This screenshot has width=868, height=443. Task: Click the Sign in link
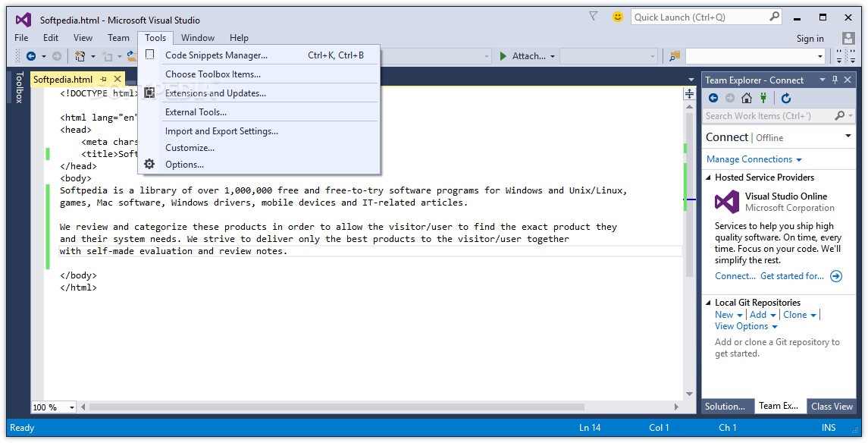pyautogui.click(x=810, y=38)
